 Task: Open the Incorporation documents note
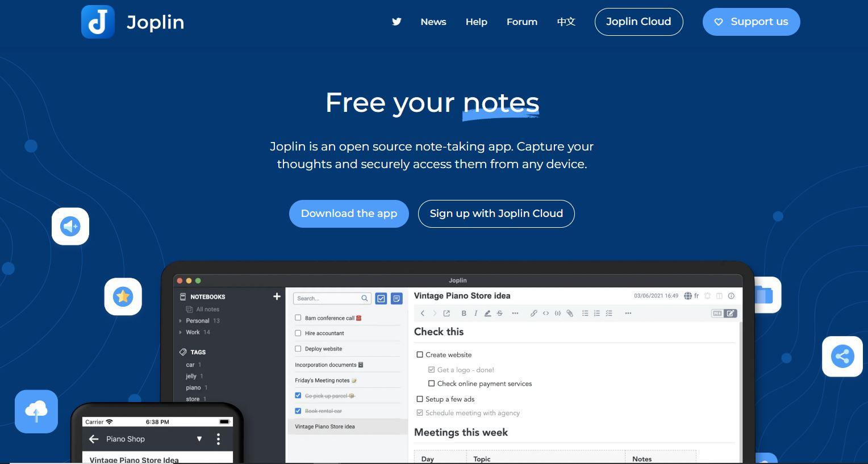[329, 365]
